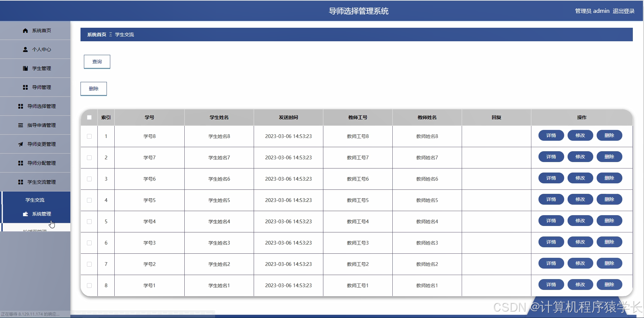Click 修改 for row 学号7
Viewport: 644px width, 318px height.
tap(580, 157)
